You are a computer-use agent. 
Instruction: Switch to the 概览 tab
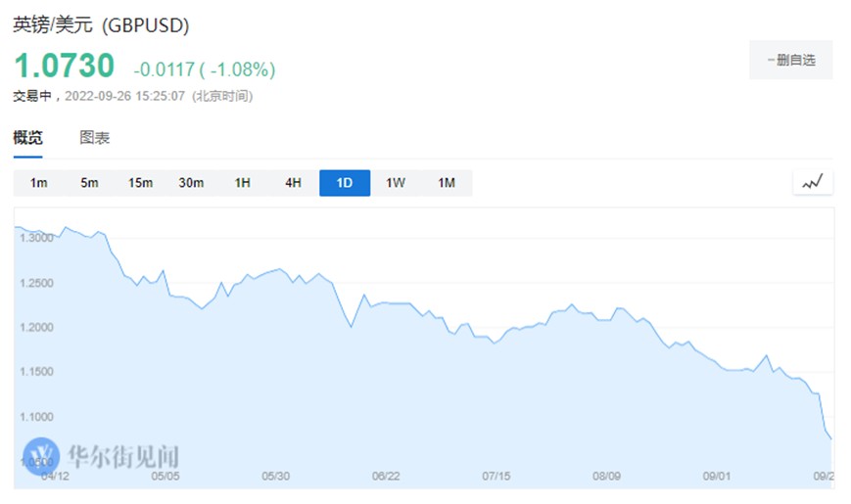click(27, 138)
